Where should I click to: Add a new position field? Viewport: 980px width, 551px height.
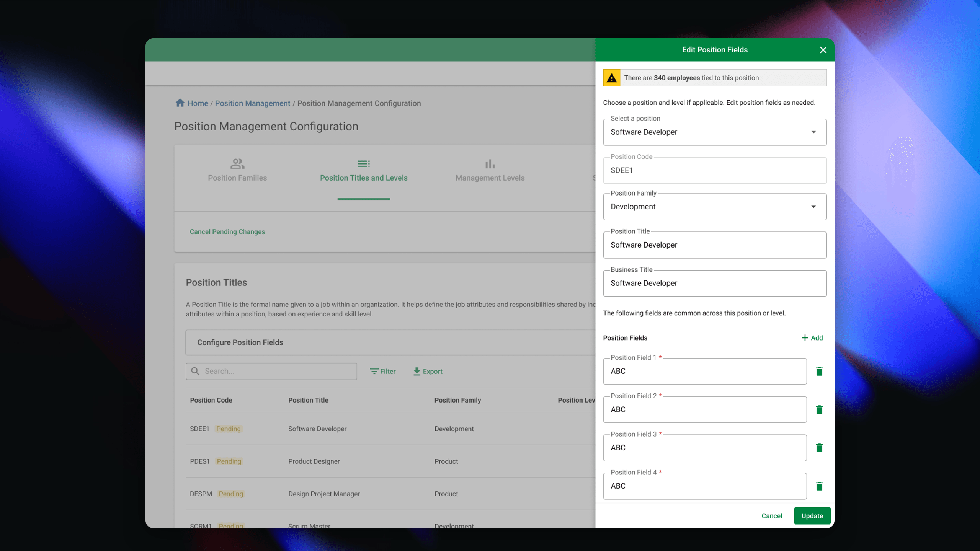812,338
